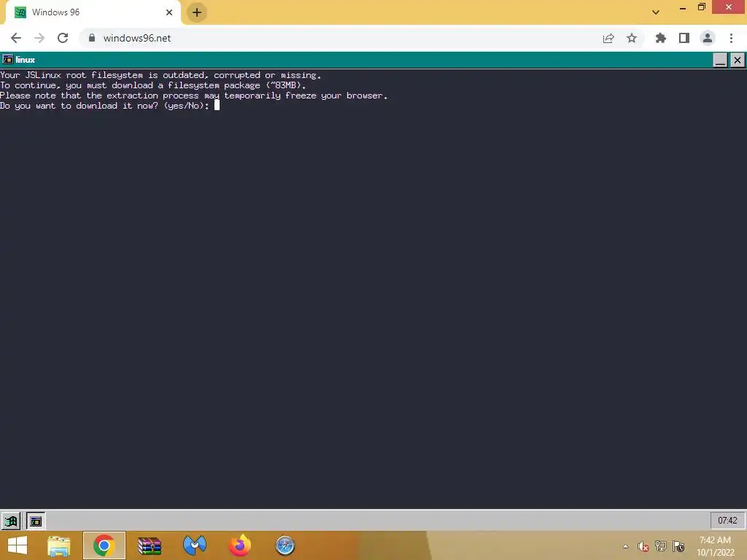Click the text 'temporarily freeze your browser'
The height and width of the screenshot is (560, 747).
pyautogui.click(x=303, y=96)
